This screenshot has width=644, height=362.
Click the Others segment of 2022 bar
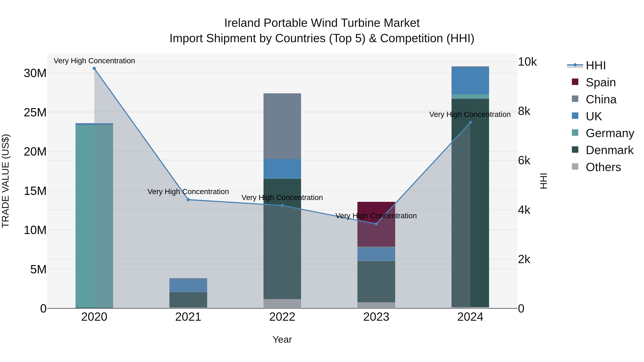[x=282, y=304]
